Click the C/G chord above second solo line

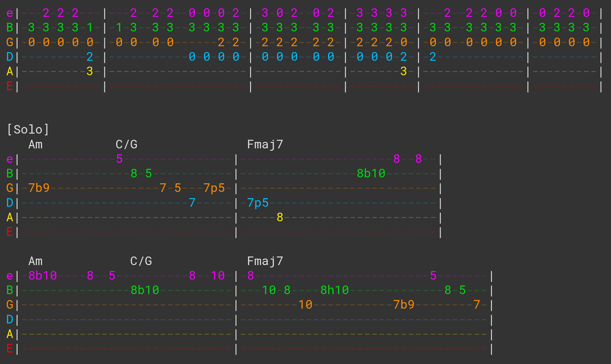[141, 261]
